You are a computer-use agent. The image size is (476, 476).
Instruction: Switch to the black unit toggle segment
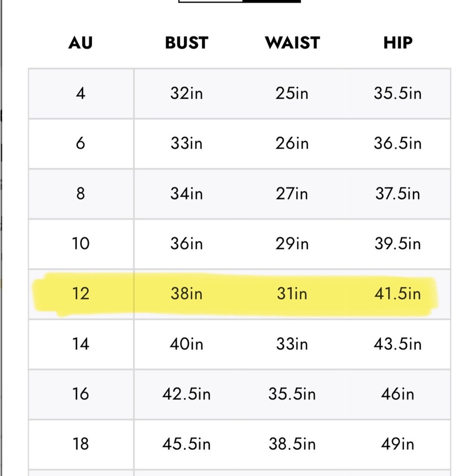[272, 1]
